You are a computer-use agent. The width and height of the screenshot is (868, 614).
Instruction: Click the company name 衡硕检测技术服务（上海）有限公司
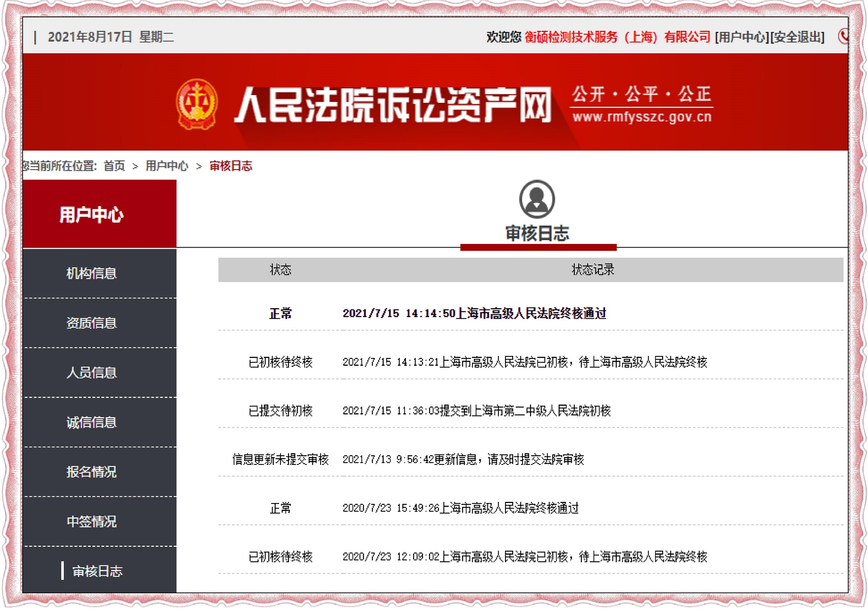tap(618, 37)
